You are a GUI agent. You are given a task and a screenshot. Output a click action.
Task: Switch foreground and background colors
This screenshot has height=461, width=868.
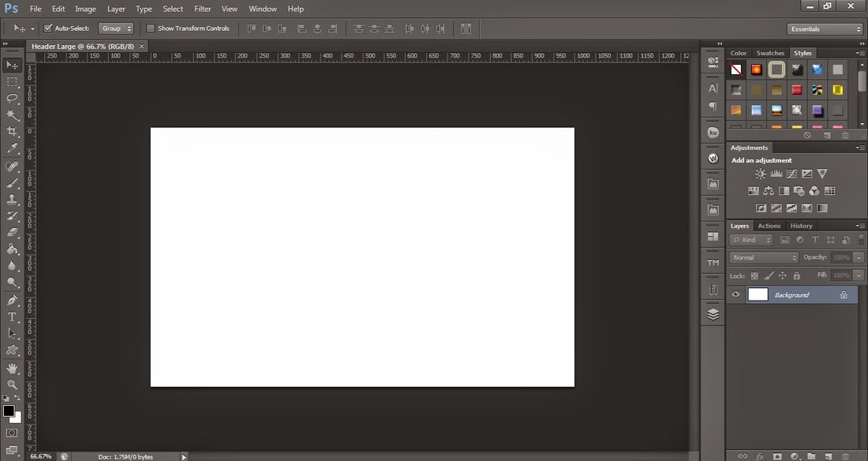(x=17, y=398)
